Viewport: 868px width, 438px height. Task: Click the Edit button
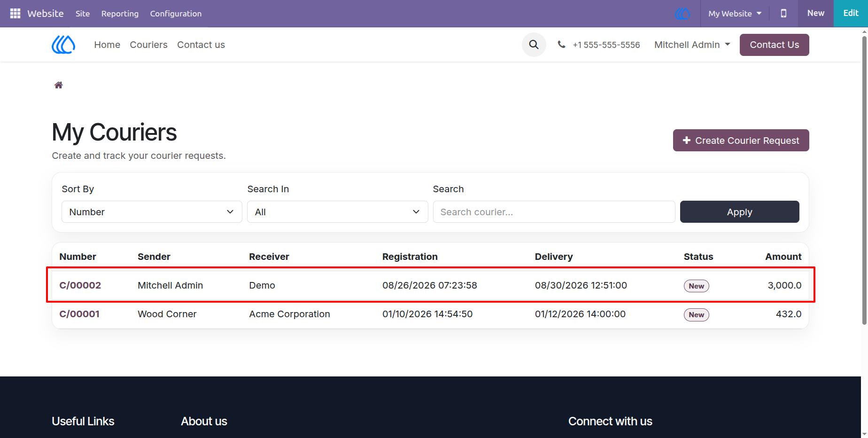click(x=851, y=14)
